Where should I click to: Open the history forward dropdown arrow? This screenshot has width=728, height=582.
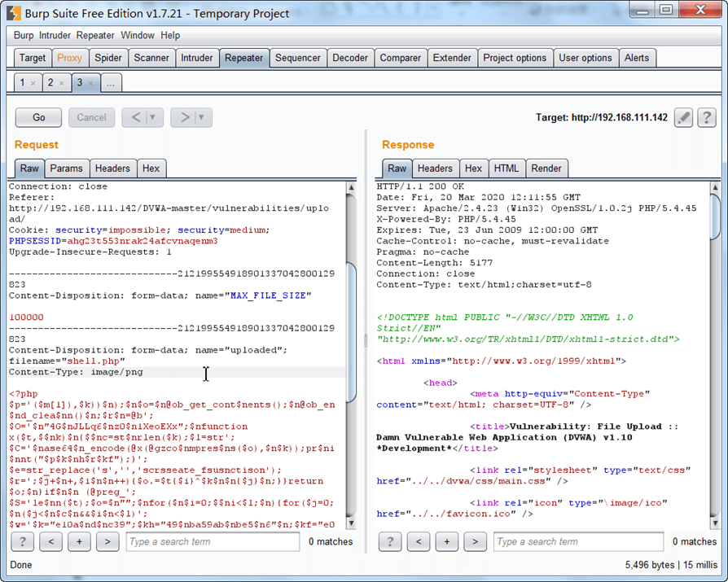[x=201, y=117]
